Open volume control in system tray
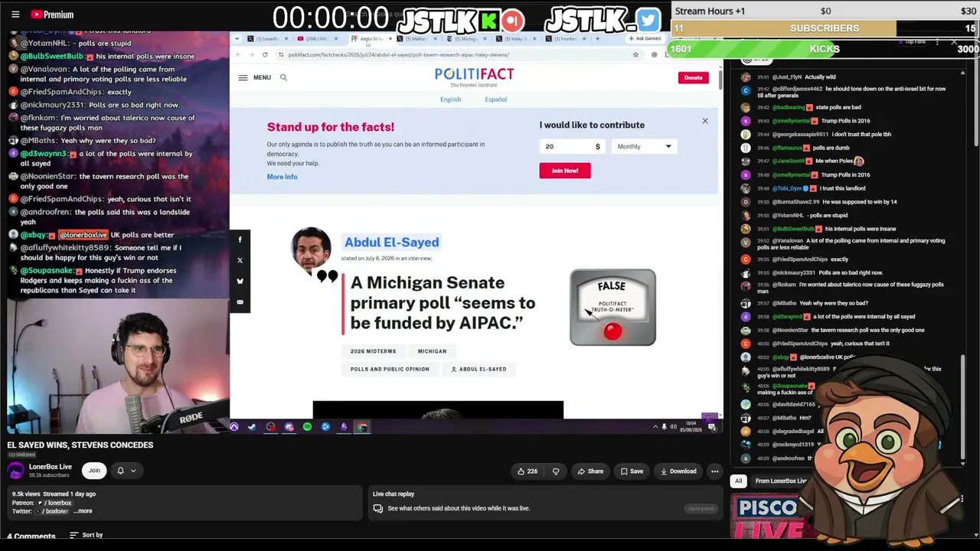This screenshot has width=980, height=551. (673, 427)
